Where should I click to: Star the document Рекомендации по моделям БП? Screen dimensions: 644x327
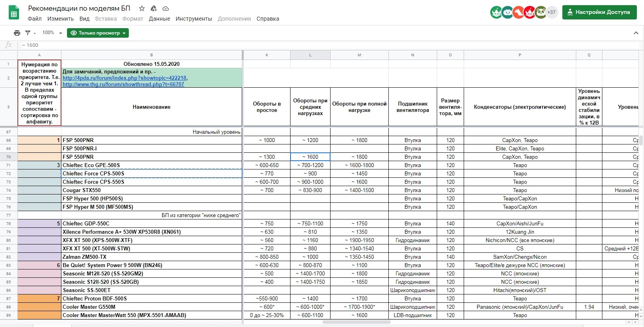(141, 8)
